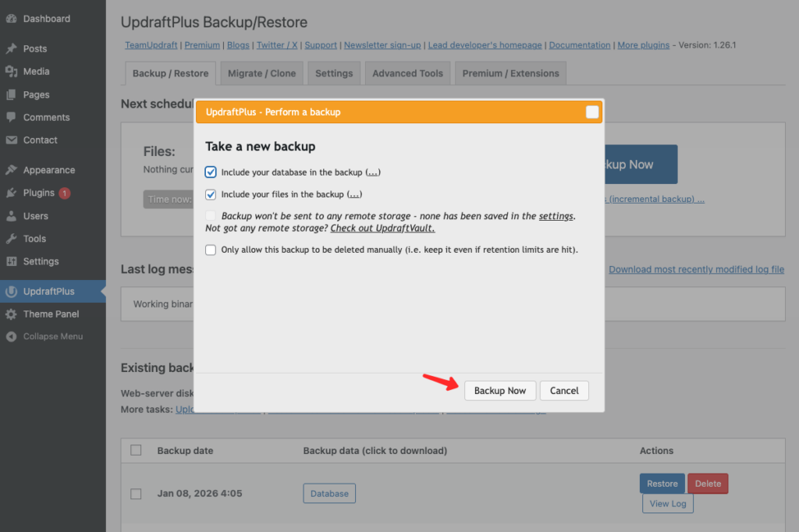Expand files backup options (...) link
The width and height of the screenshot is (799, 532).
click(354, 194)
